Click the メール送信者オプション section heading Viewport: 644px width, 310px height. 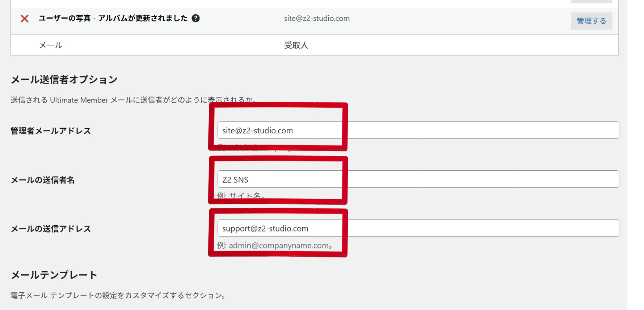pos(64,80)
